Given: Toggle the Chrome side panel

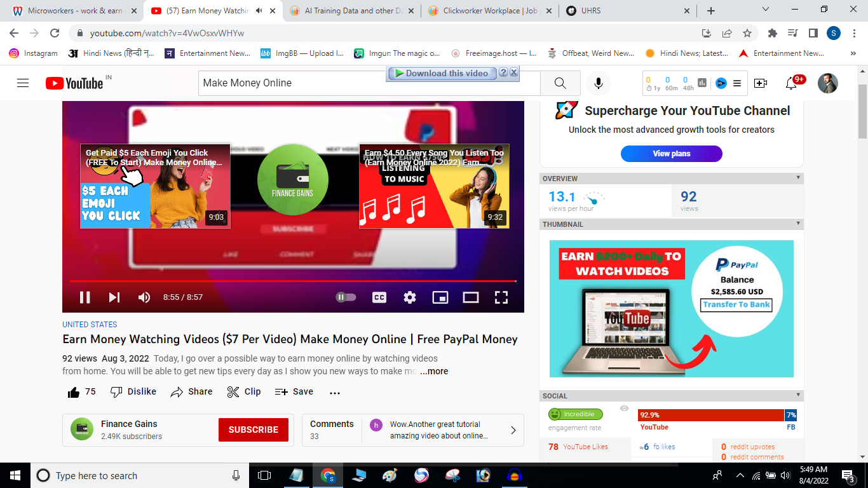Looking at the screenshot, I should click(x=813, y=33).
